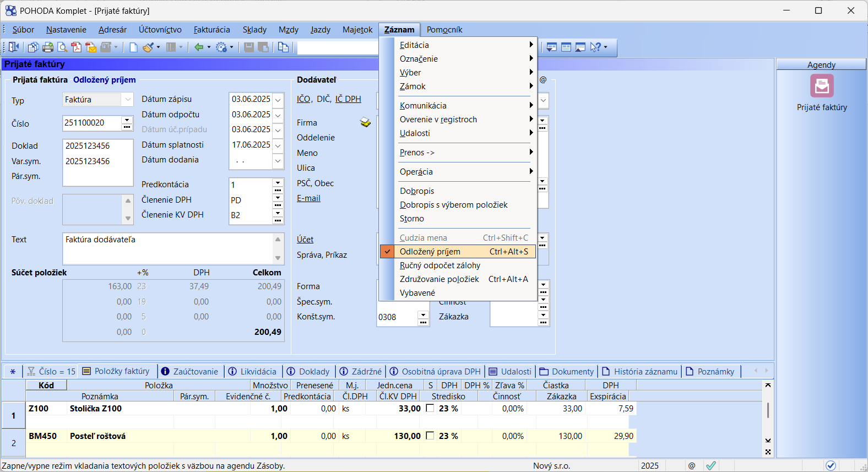Click the context help pointer icon

point(595,47)
